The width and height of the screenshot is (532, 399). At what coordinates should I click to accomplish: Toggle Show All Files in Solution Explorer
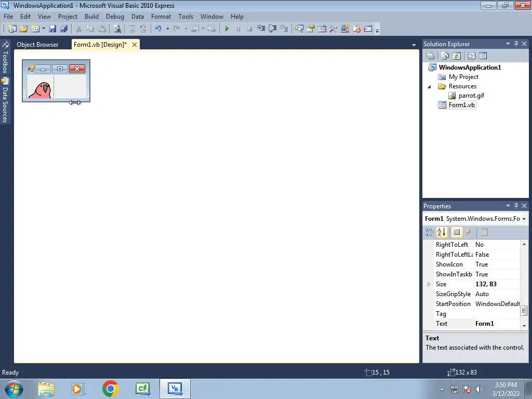click(x=445, y=56)
